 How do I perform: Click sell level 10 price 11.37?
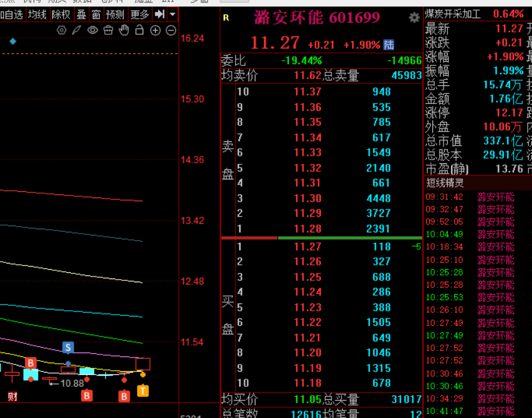[307, 92]
